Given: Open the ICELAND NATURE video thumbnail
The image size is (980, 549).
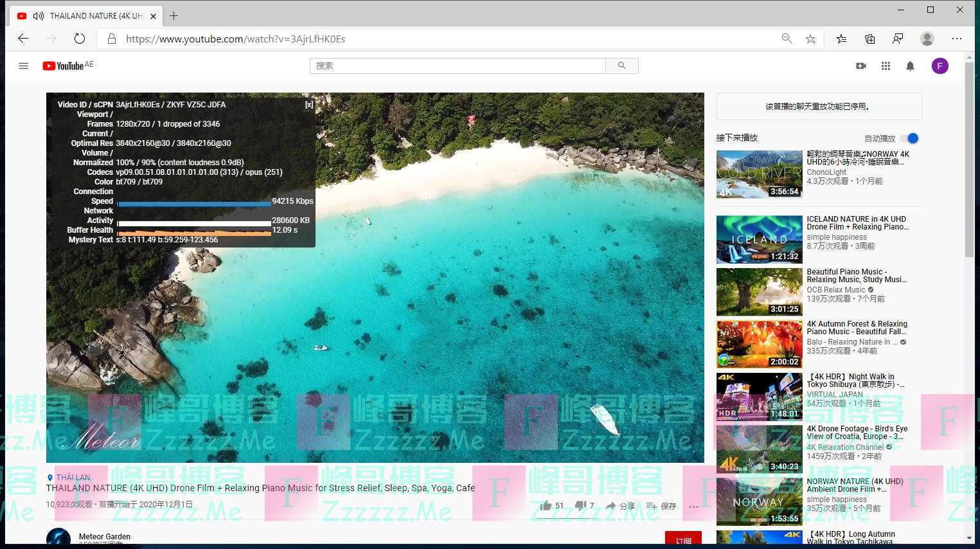Looking at the screenshot, I should click(x=759, y=239).
